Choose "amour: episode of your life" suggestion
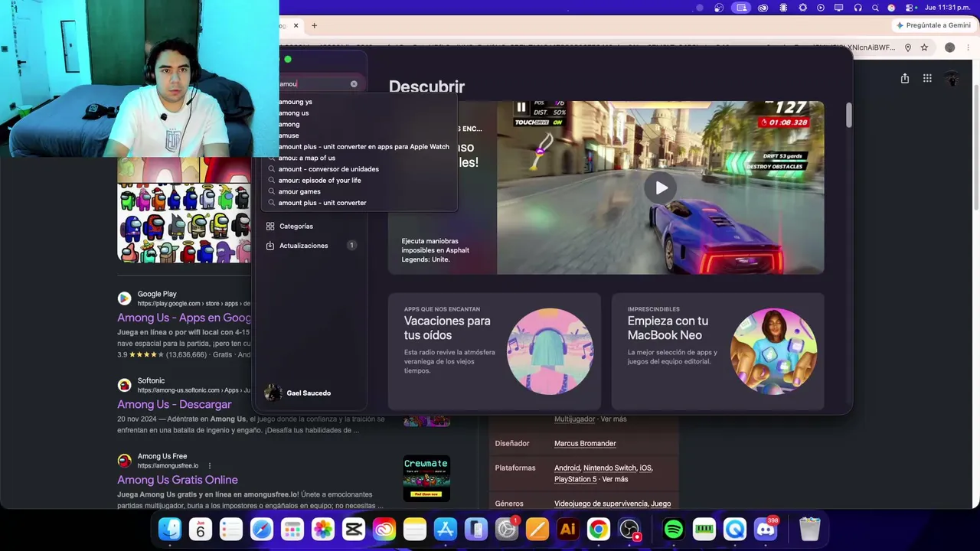The height and width of the screenshot is (551, 980). [319, 181]
